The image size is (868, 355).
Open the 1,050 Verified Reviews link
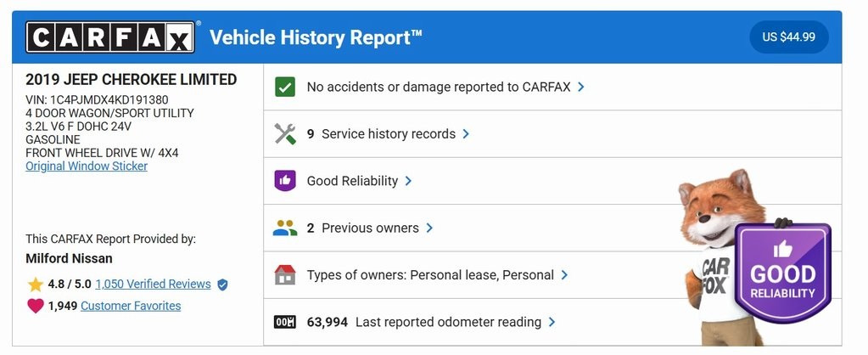153,285
